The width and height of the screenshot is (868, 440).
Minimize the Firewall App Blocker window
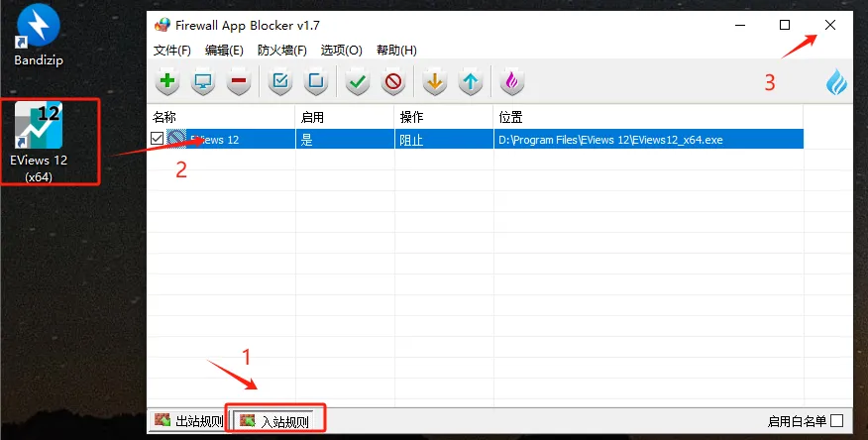740,25
